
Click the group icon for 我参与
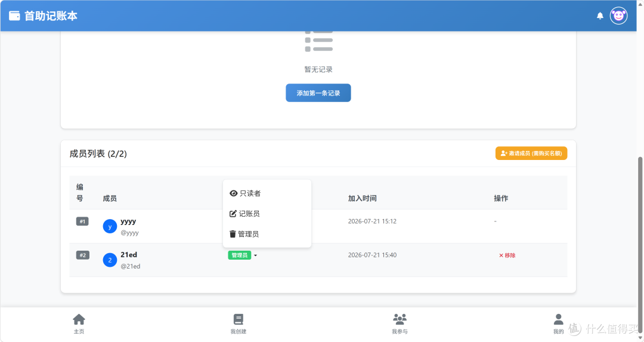point(400,319)
